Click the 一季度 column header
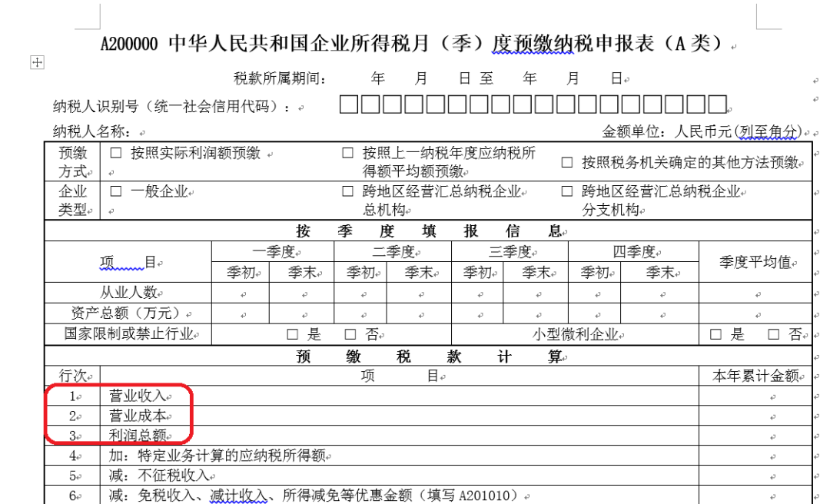The image size is (830, 504). 273,252
